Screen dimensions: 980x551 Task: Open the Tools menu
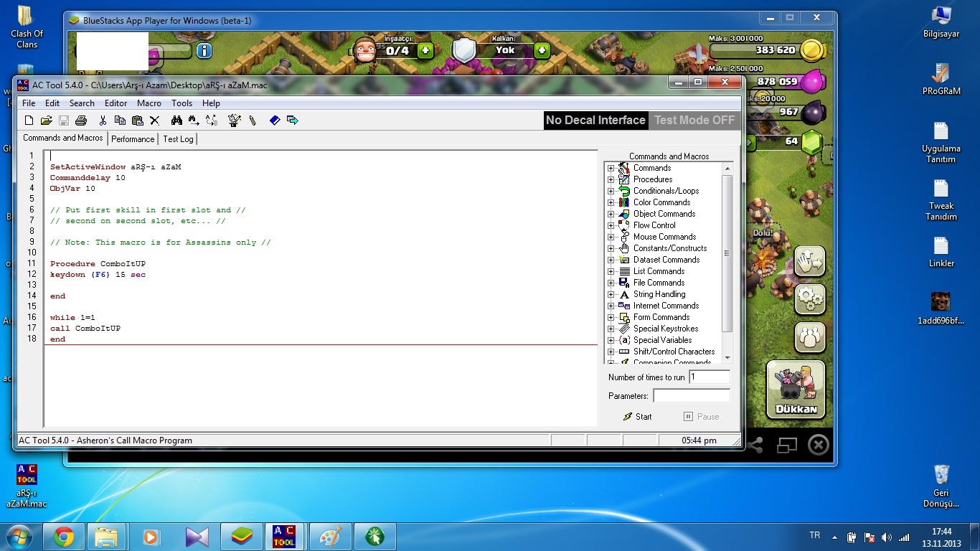pyautogui.click(x=182, y=103)
